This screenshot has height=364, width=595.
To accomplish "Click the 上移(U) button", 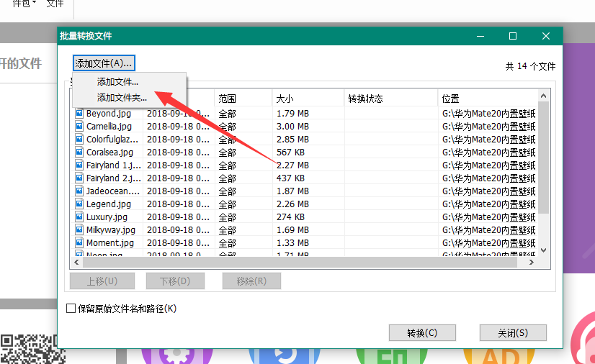I will click(x=102, y=281).
